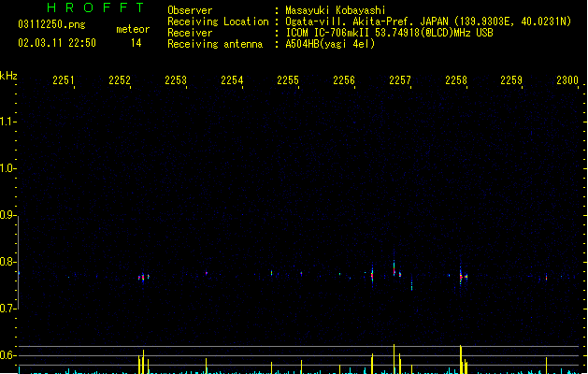Click the meteor label

click(133, 29)
